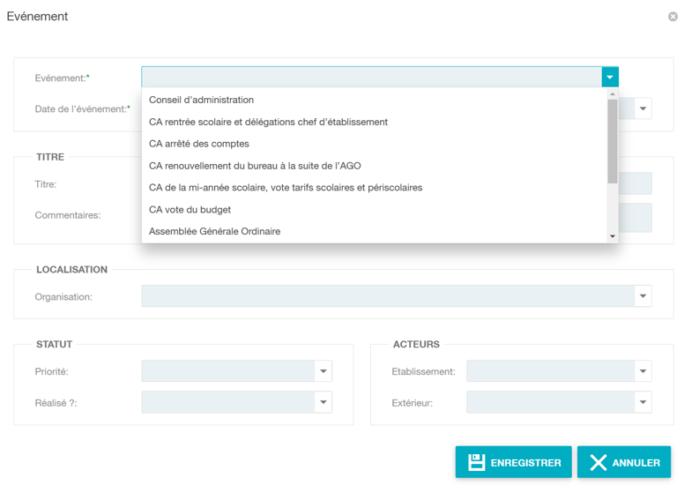684x500 pixels.
Task: Click the dropdown list scrollbar down arrow
Action: [612, 236]
